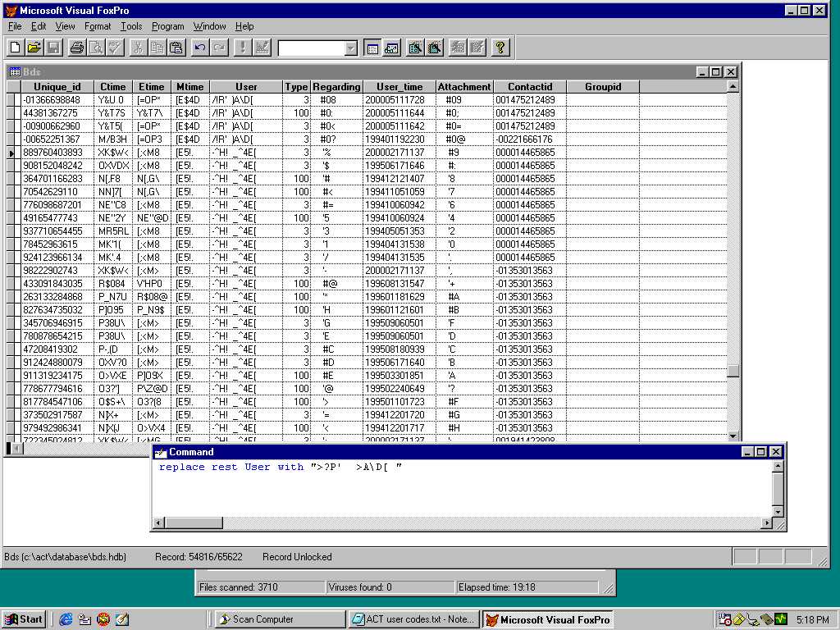
Task: Open the Format menu
Action: click(98, 26)
